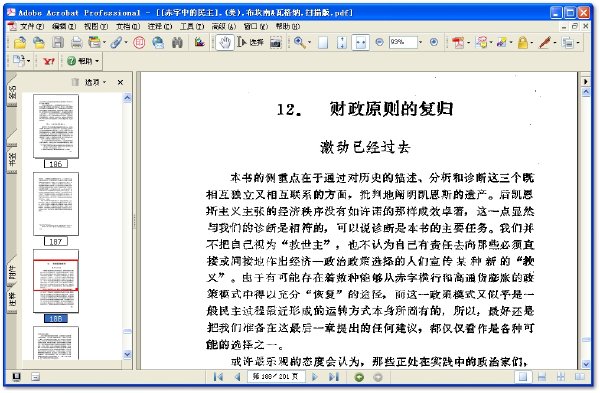Click the bottom-left full screen icon
Viewport: 600px width, 393px height.
pyautogui.click(x=16, y=377)
